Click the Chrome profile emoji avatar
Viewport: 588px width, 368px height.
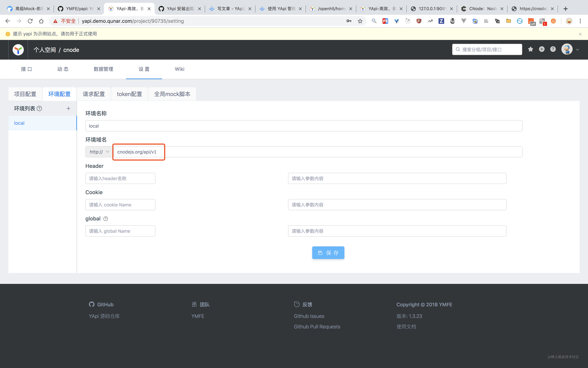click(x=569, y=21)
